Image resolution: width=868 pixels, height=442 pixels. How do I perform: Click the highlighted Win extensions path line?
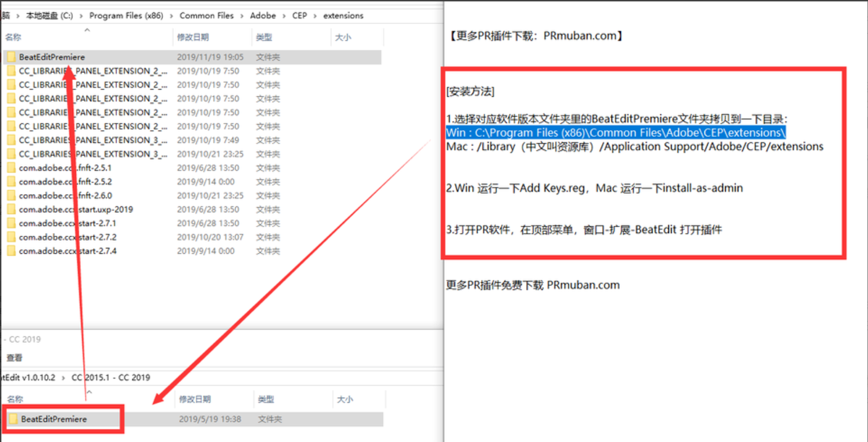(616, 132)
